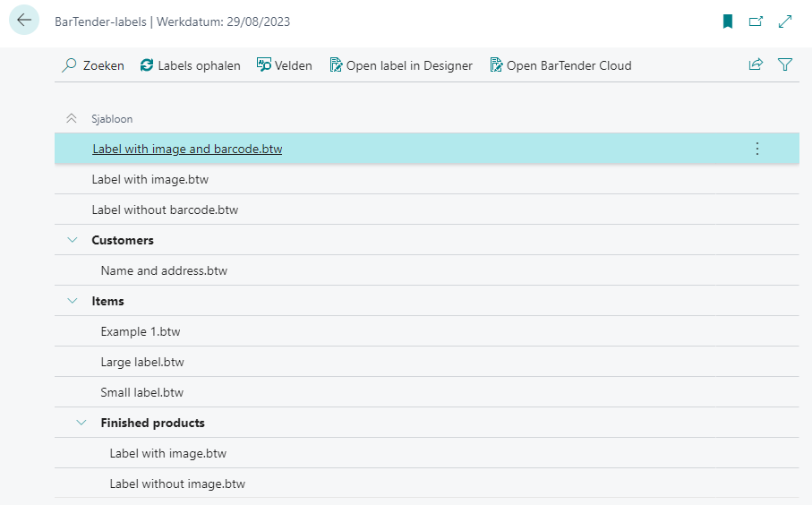
Task: Click the bookmark icon in header
Action: click(x=728, y=21)
